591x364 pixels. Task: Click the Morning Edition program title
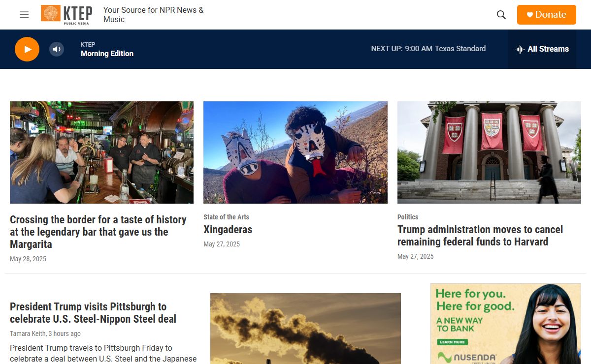point(107,54)
